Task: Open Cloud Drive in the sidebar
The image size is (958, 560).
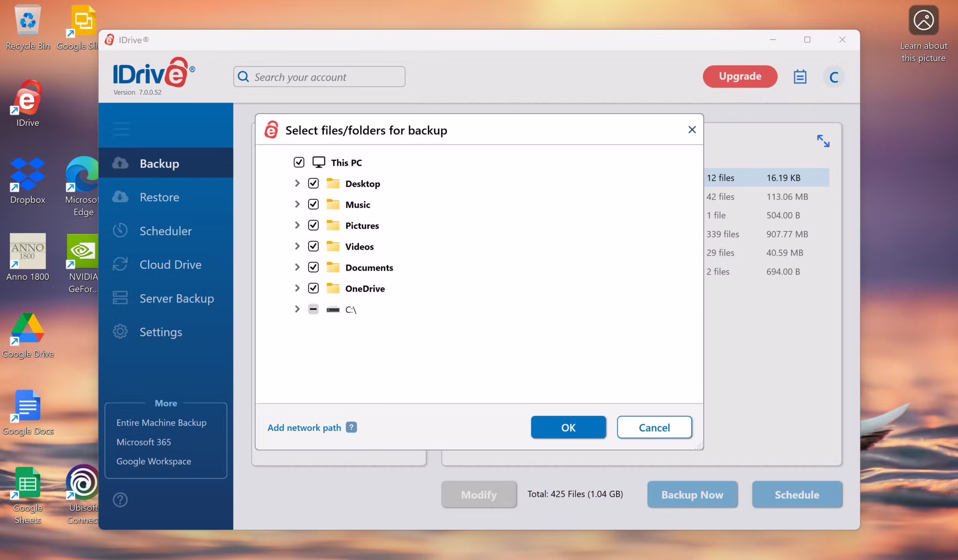Action: click(x=170, y=264)
